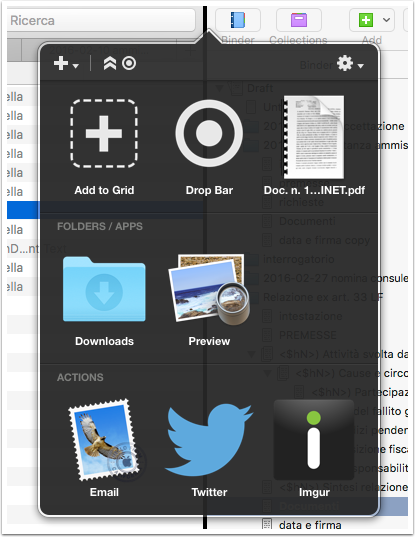The width and height of the screenshot is (415, 537).
Task: Open the Drop Bar target icon
Action: [x=209, y=134]
